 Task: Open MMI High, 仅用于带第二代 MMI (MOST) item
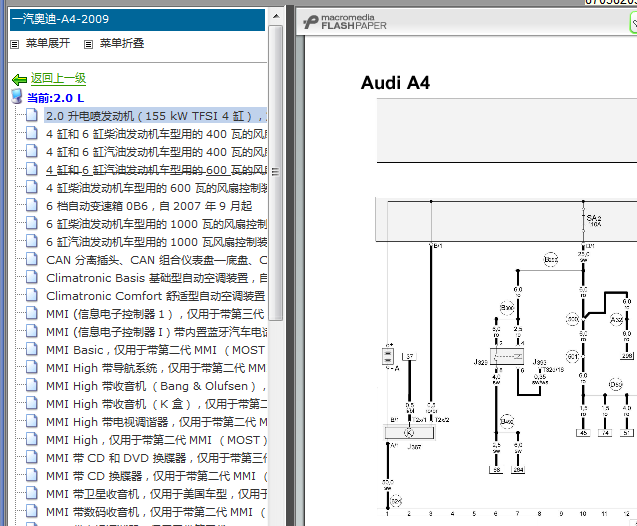pos(156,440)
